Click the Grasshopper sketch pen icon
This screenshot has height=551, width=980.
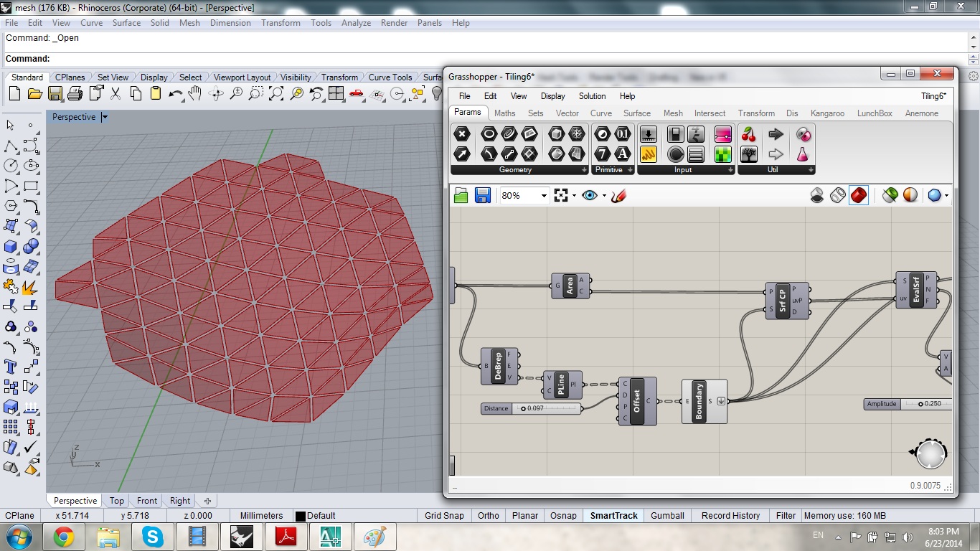618,195
